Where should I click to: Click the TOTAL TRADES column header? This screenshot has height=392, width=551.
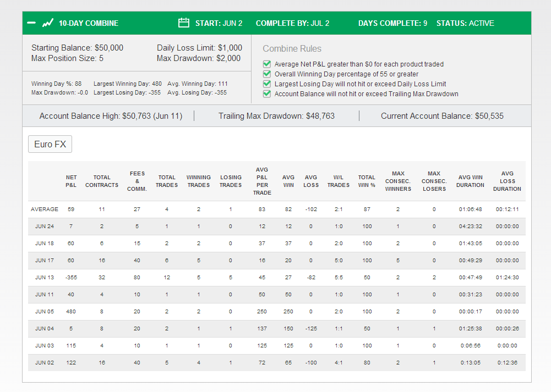tap(167, 181)
